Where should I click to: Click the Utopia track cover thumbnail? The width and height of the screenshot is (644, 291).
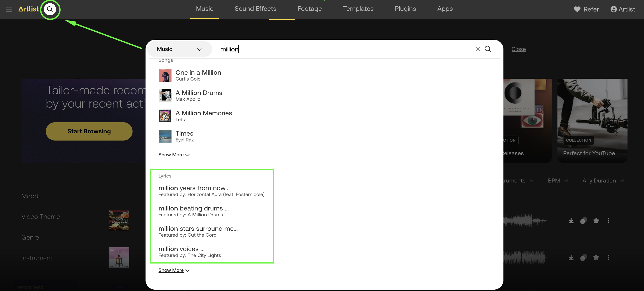[119, 221]
